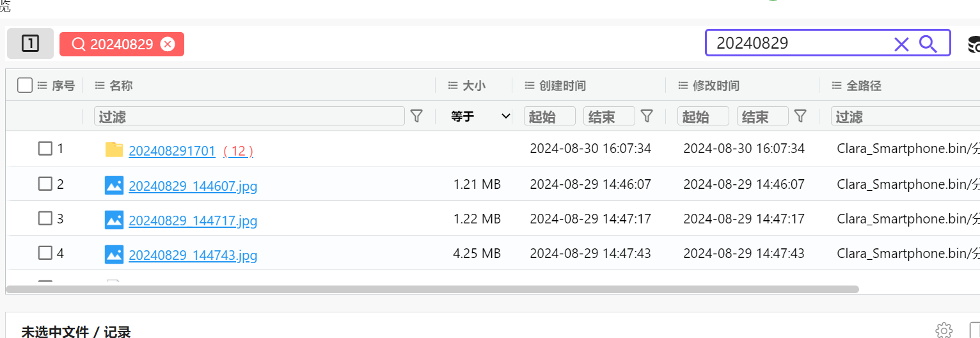Focus the 创建时间 结束 date field
This screenshot has width=980, height=338.
coord(609,116)
